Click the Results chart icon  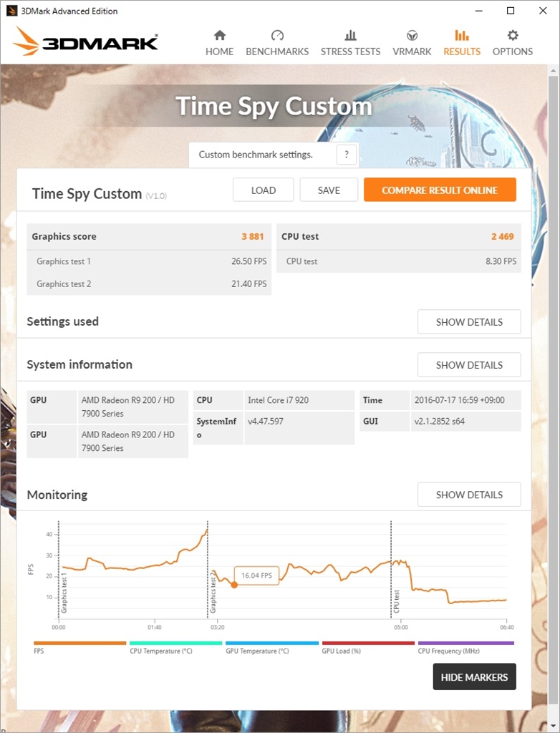point(462,35)
